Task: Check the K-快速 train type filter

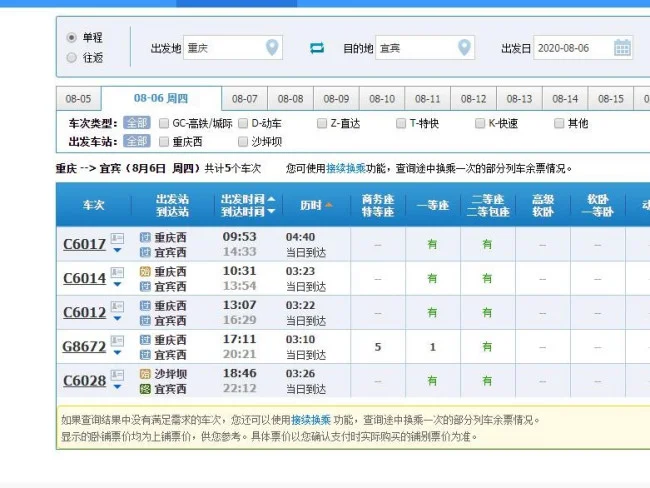Action: [480, 123]
